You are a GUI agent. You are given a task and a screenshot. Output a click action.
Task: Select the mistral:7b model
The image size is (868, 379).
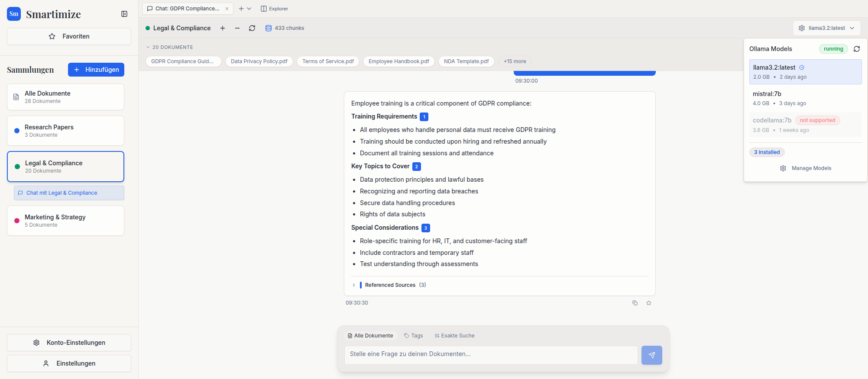[806, 98]
